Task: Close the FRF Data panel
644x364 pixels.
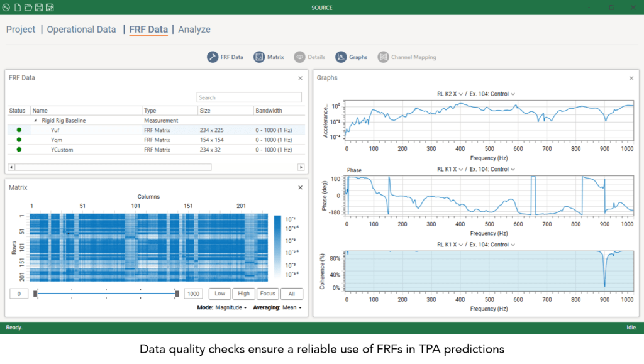Action: pos(300,78)
